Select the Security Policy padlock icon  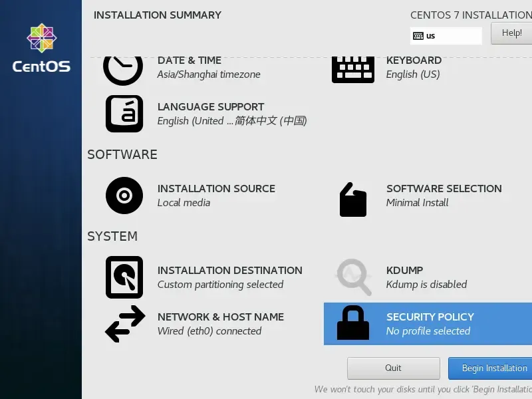(353, 323)
